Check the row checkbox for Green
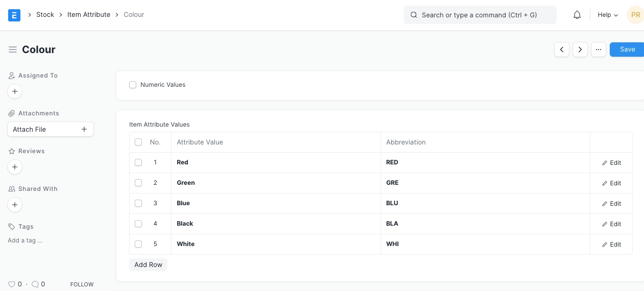Screen dimensions: 644x291 pyautogui.click(x=138, y=183)
